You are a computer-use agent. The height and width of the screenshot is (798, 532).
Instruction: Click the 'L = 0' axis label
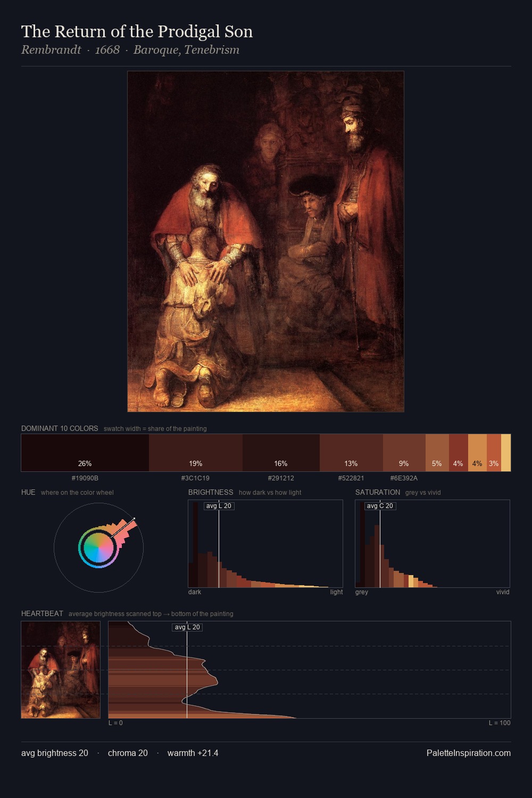(115, 723)
